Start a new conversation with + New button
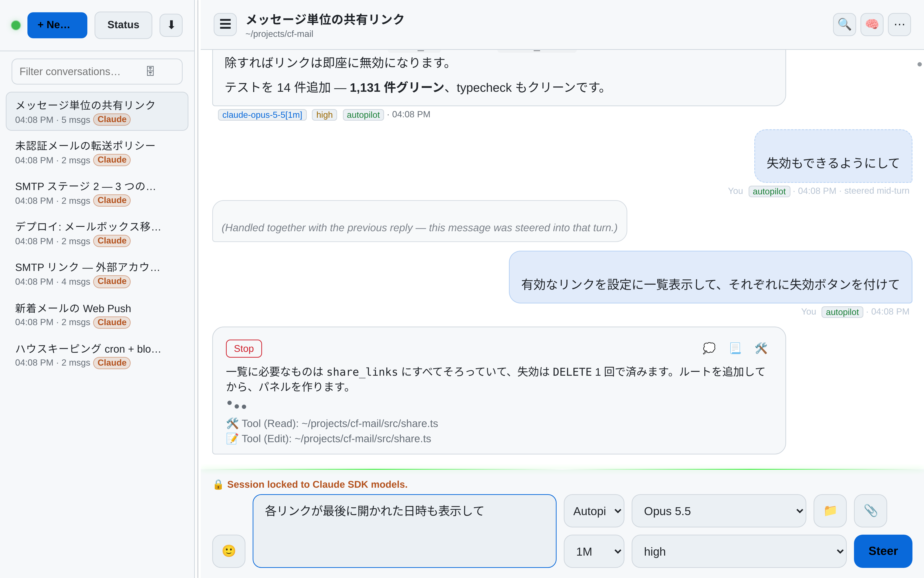 coord(57,25)
